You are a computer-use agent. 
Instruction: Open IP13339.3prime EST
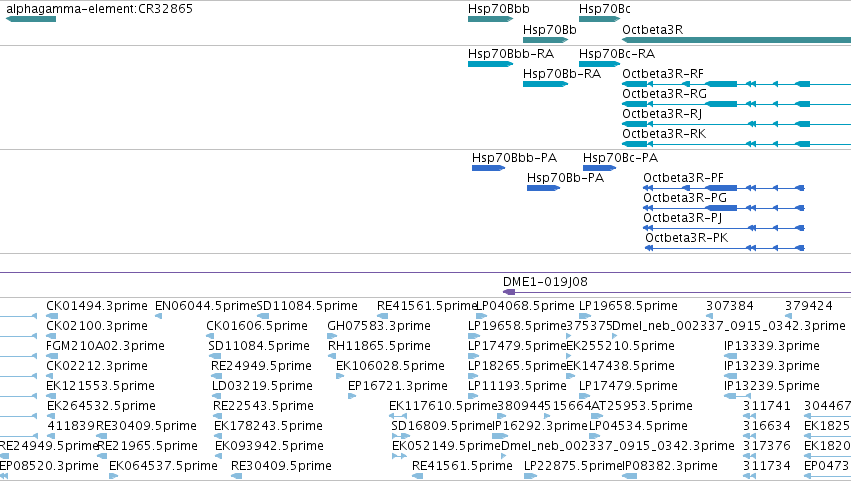[x=731, y=357]
